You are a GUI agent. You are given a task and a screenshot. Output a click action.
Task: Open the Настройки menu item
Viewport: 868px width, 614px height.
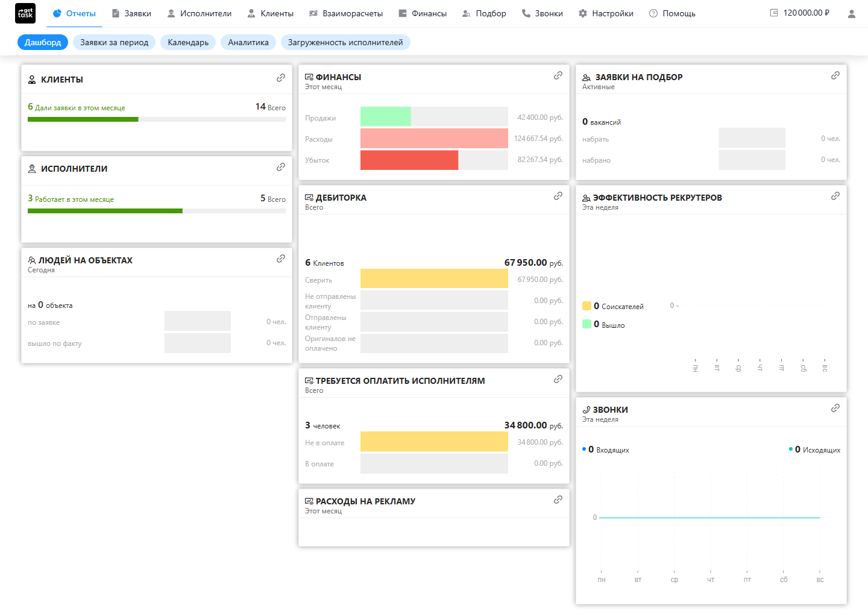click(x=606, y=13)
